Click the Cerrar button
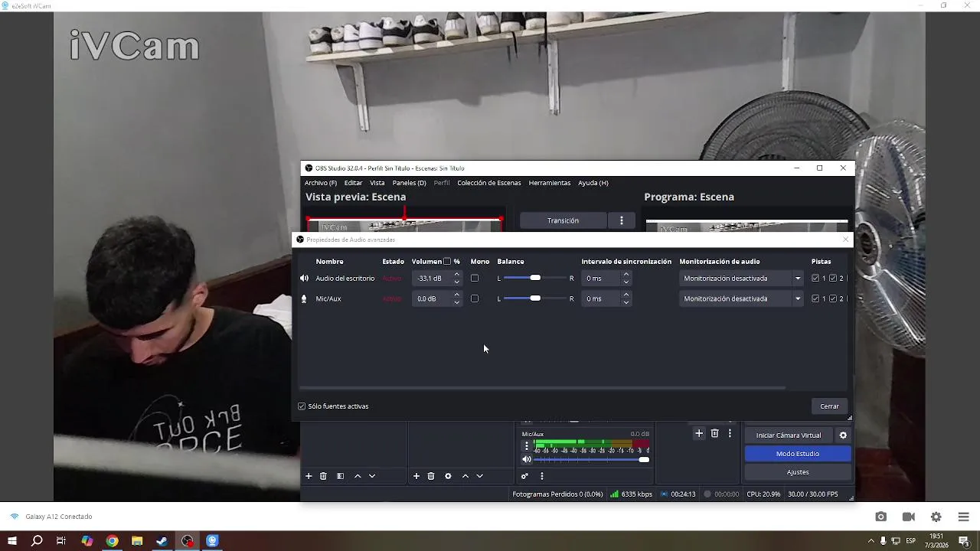This screenshot has width=980, height=551. [830, 406]
